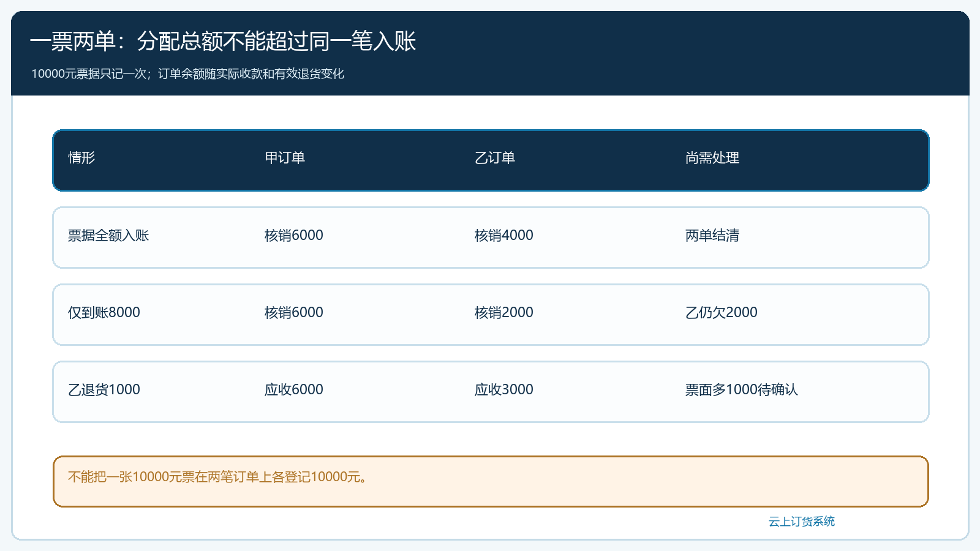Click 核销6000 in the 票据全额入账 row

pos(294,236)
